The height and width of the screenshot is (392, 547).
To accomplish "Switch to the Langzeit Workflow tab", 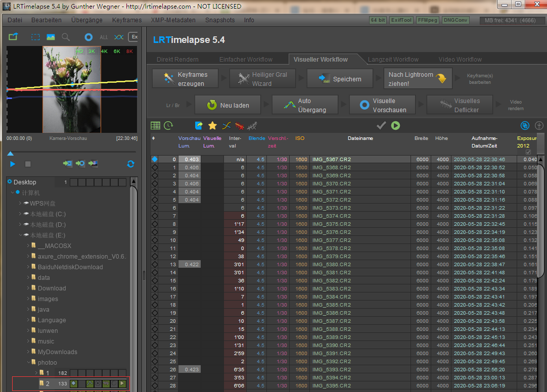I will (393, 60).
